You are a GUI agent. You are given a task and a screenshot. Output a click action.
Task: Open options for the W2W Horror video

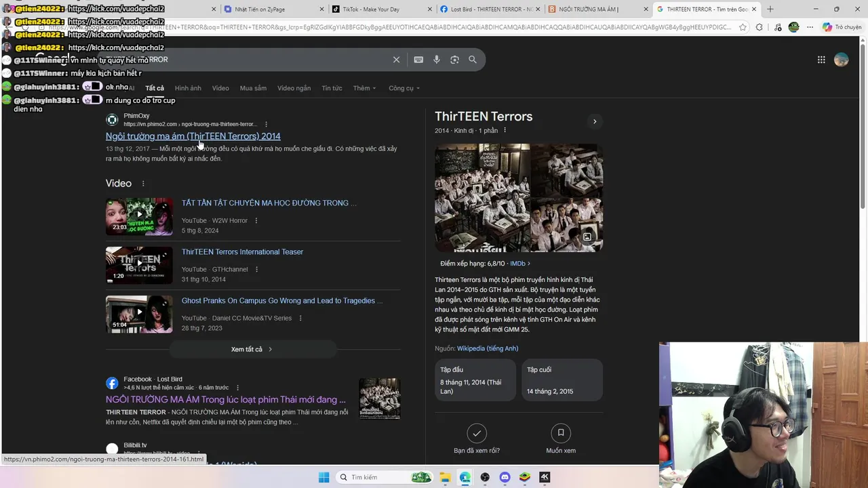pyautogui.click(x=256, y=220)
